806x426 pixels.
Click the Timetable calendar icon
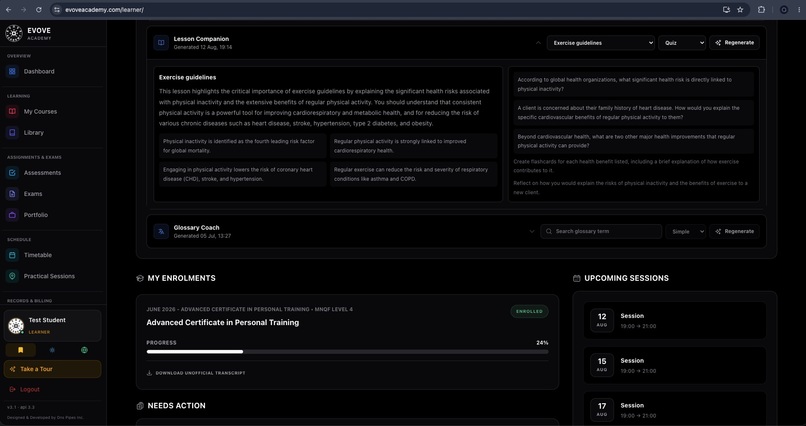(x=12, y=255)
